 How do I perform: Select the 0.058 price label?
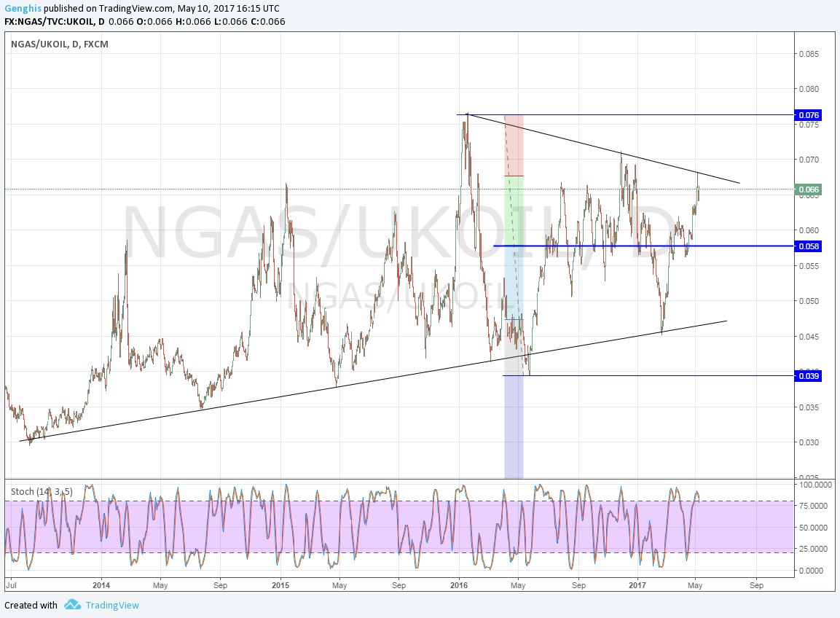[x=808, y=246]
